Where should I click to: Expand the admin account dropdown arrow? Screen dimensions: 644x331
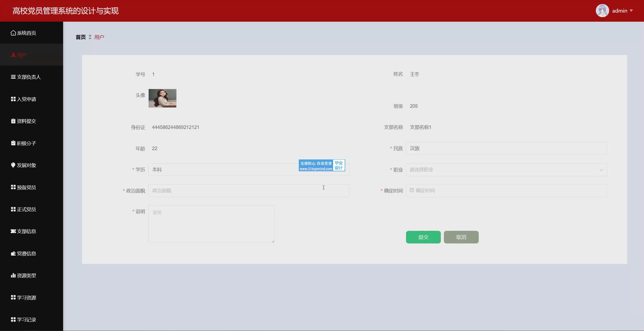631,11
